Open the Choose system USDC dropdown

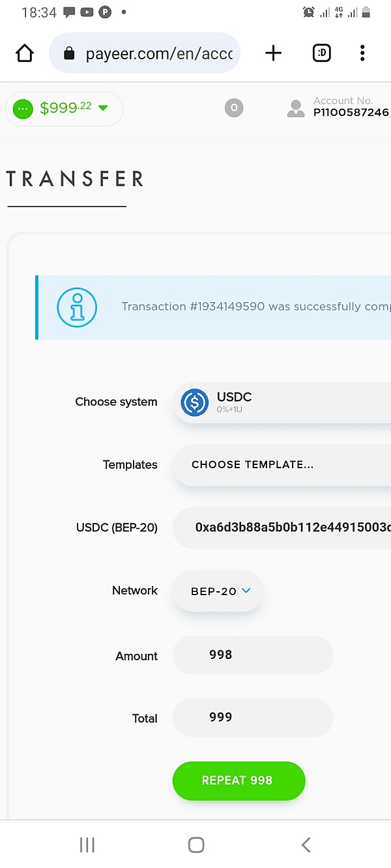[x=282, y=402]
